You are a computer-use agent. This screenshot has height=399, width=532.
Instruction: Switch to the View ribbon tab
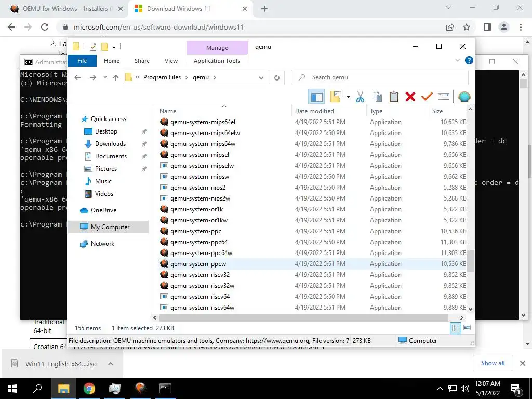point(171,61)
